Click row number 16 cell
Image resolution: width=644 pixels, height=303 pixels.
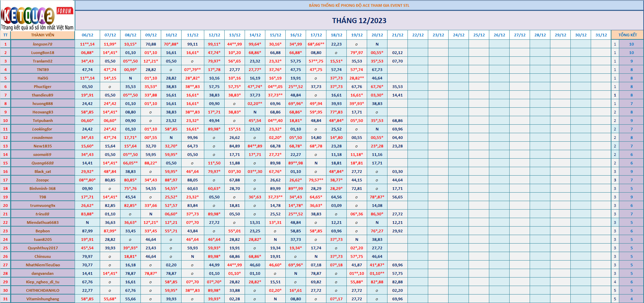pos(5,172)
